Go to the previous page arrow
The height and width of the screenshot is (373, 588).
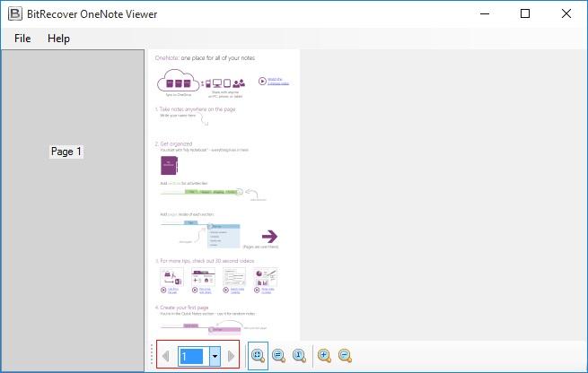tap(166, 356)
